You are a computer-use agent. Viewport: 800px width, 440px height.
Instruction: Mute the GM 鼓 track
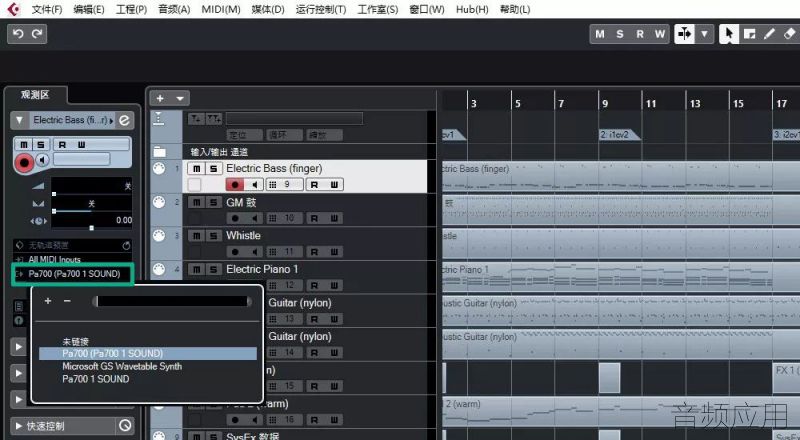(196, 203)
